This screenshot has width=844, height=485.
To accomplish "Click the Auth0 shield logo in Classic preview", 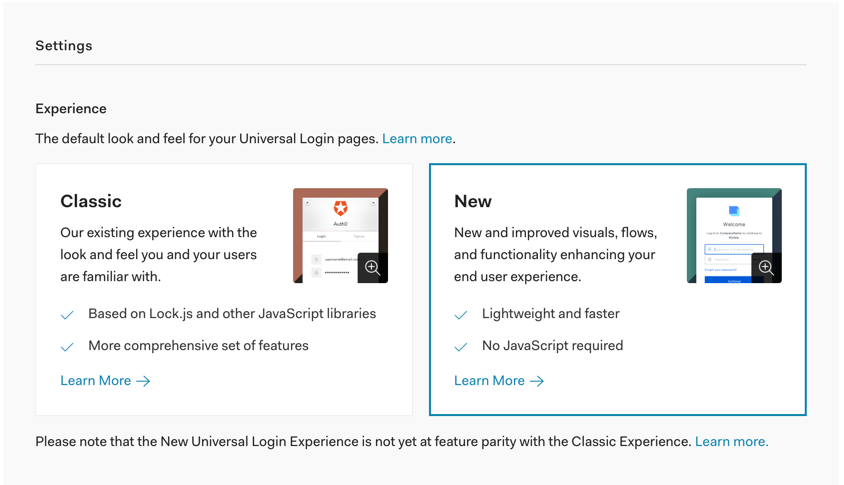I will pyautogui.click(x=341, y=209).
